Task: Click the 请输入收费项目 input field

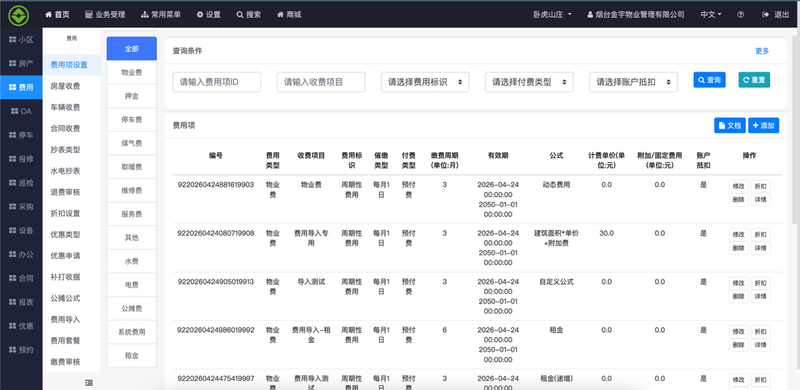Action: [x=321, y=82]
